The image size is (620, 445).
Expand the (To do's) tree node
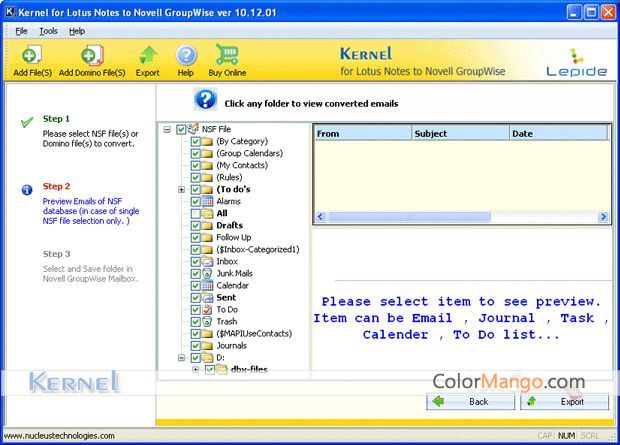click(181, 189)
